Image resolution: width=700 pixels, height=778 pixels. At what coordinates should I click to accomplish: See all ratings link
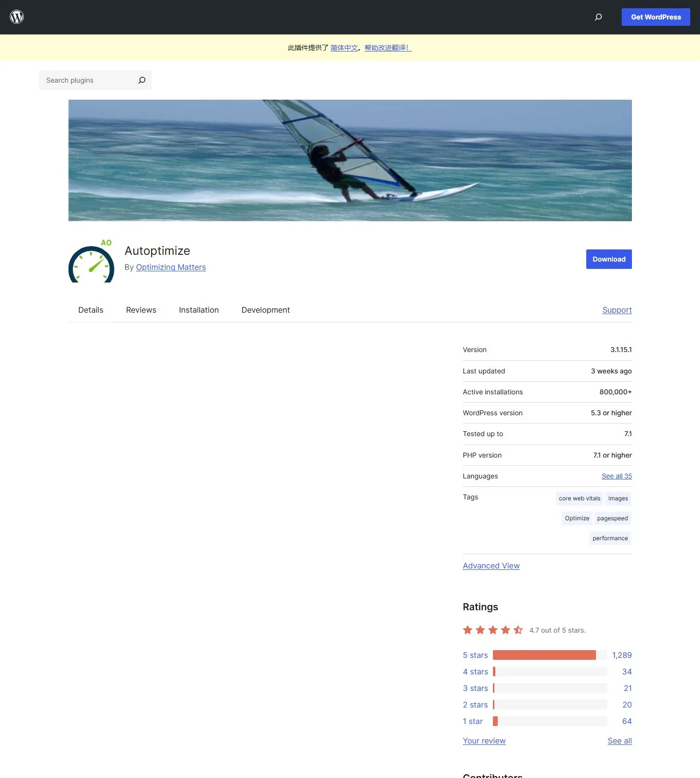coord(620,741)
